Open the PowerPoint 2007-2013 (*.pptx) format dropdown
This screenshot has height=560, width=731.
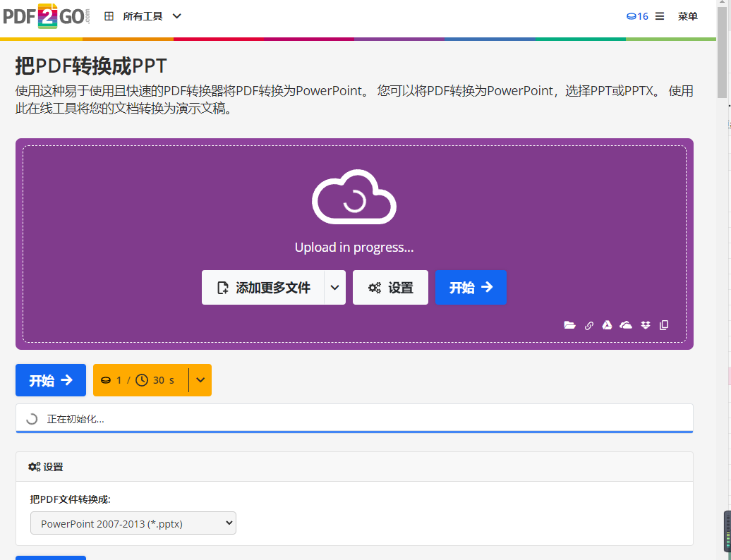tap(133, 523)
